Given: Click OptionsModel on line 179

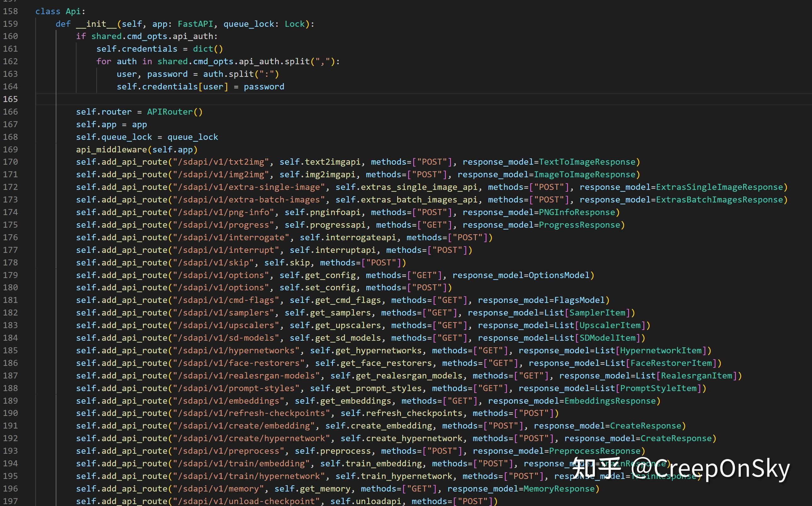Looking at the screenshot, I should 559,275.
